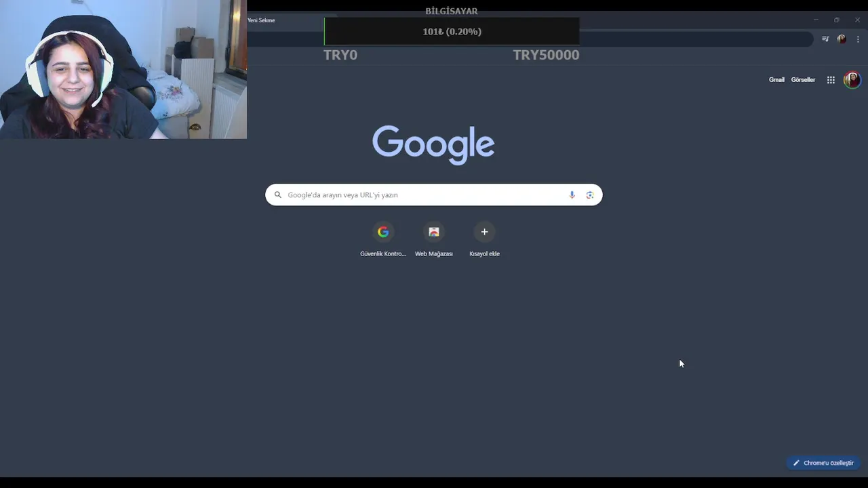Minimize the Chrome window

[x=816, y=20]
